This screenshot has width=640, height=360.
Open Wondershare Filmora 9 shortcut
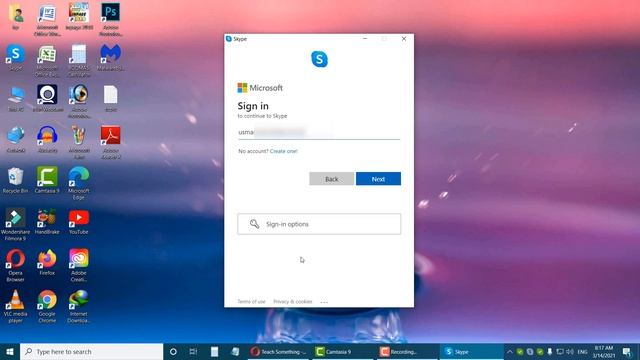[x=16, y=224]
